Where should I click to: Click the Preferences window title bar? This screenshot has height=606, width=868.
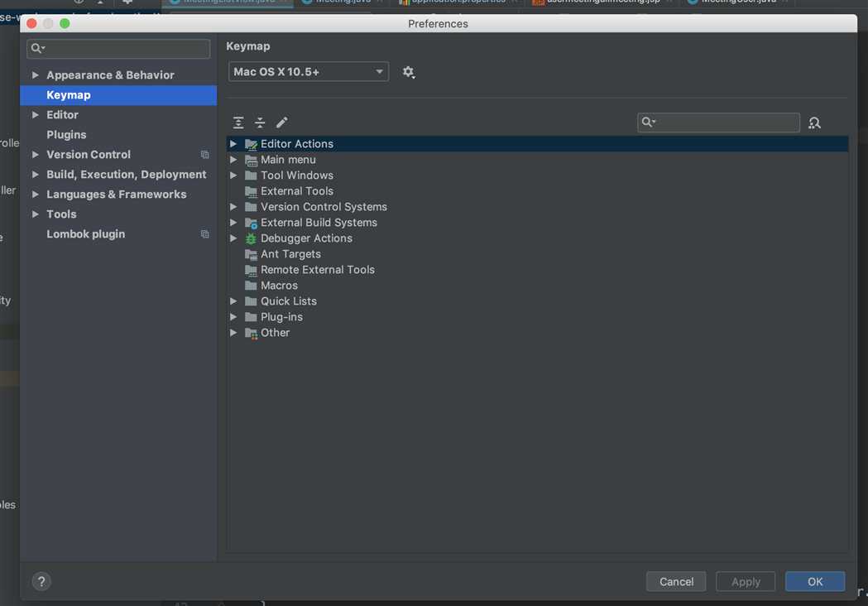pyautogui.click(x=438, y=24)
